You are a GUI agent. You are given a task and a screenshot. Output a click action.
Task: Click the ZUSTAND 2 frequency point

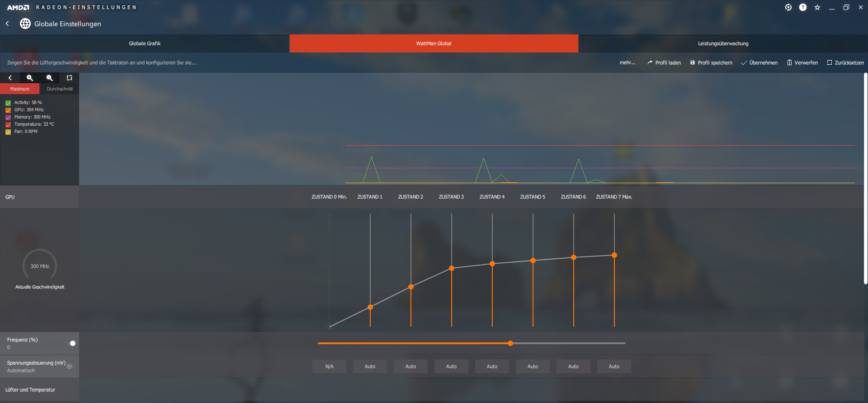[411, 287]
